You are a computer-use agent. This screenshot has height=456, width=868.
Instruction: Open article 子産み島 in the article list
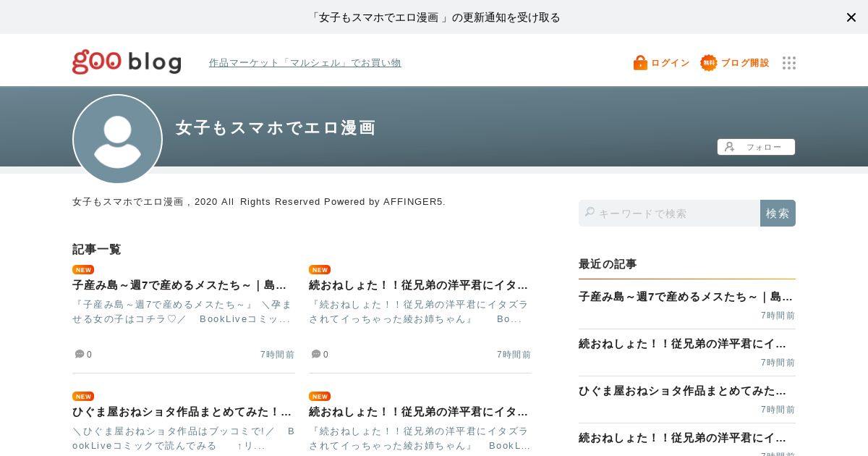tap(180, 285)
